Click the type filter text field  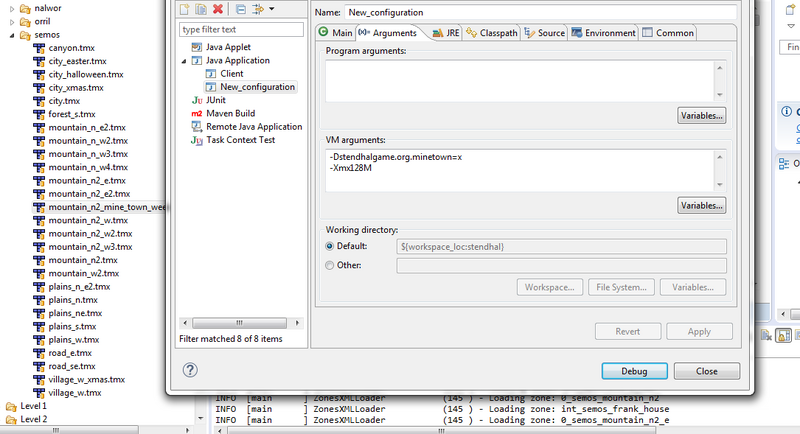240,30
